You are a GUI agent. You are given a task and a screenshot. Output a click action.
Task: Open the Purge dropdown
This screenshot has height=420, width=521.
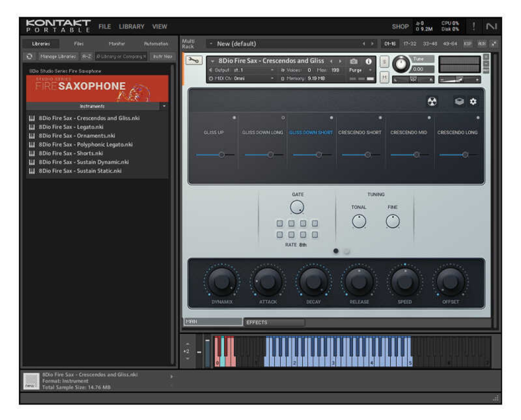coord(360,70)
